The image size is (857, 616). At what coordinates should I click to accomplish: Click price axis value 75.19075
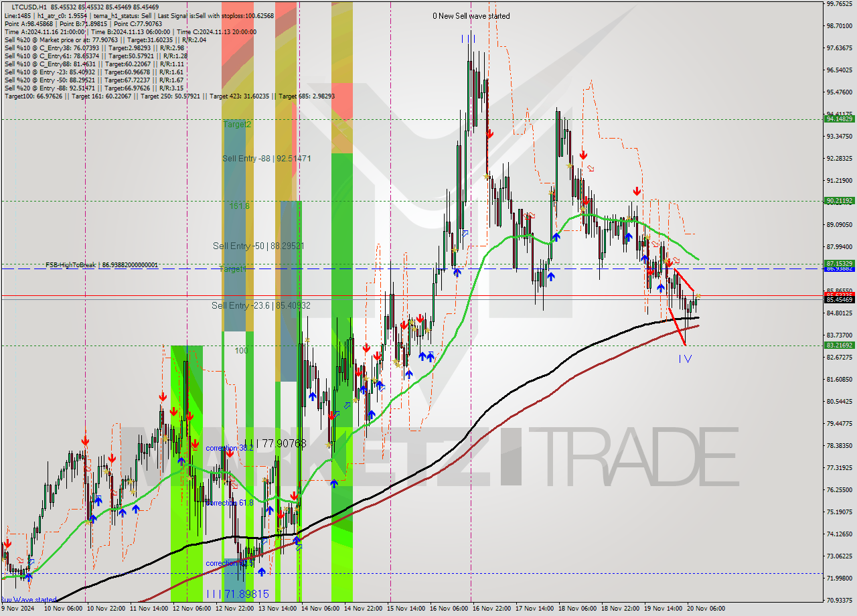pyautogui.click(x=840, y=512)
